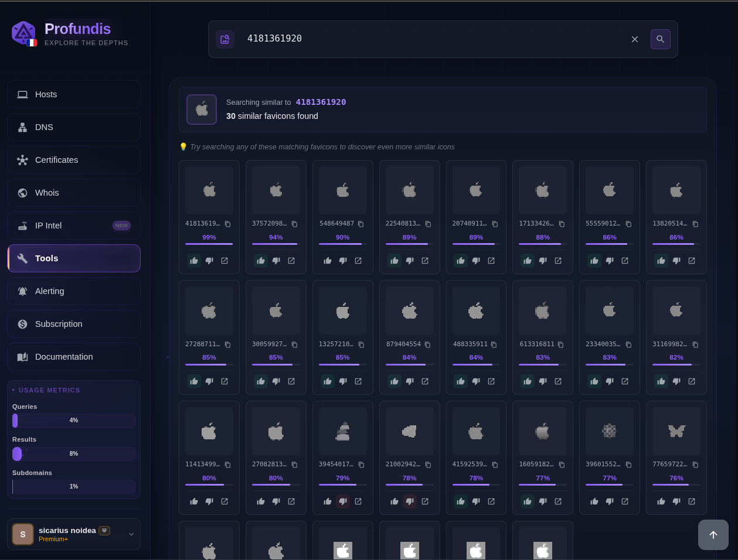The image size is (738, 560).
Task: Thumbs up the 548649487 favicon match
Action: 328,261
